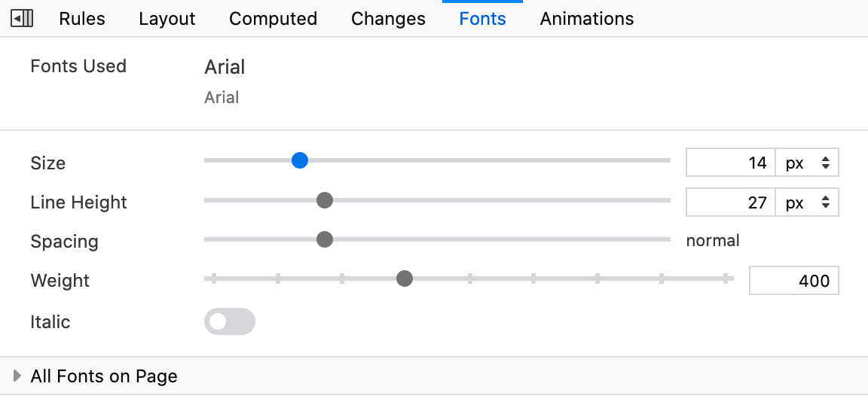Click the Weight value input box
This screenshot has width=868, height=420.
pos(793,281)
